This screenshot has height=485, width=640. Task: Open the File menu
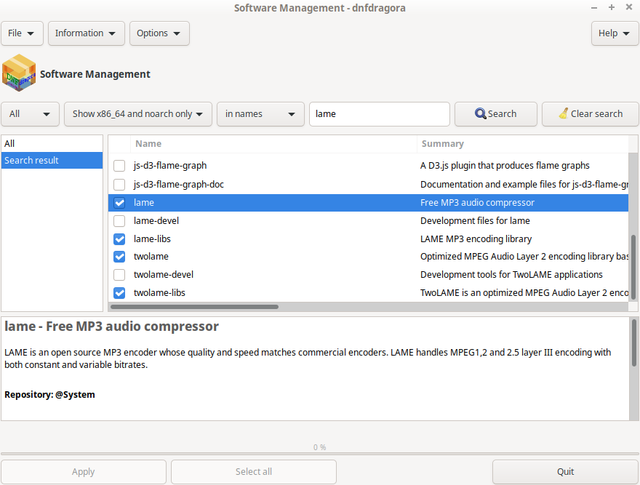[x=22, y=33]
